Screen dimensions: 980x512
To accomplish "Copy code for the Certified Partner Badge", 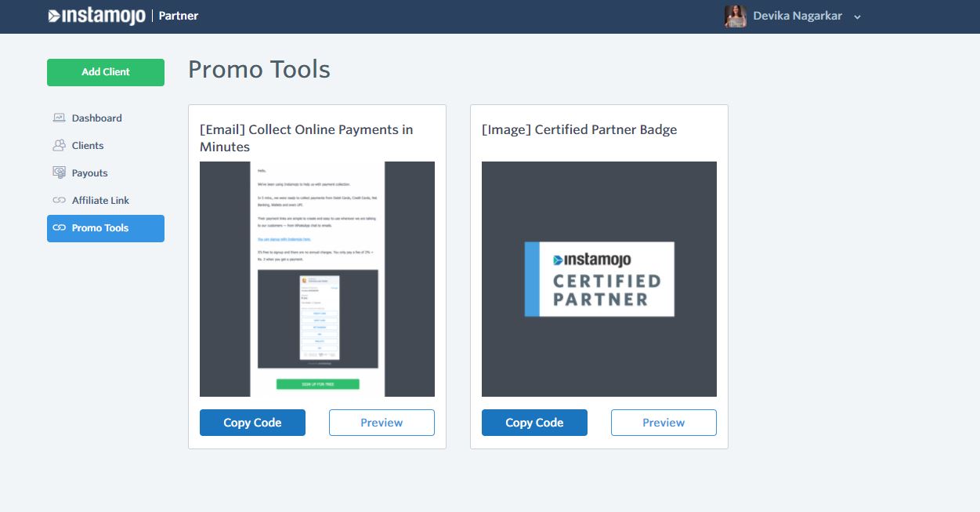I will 534,423.
